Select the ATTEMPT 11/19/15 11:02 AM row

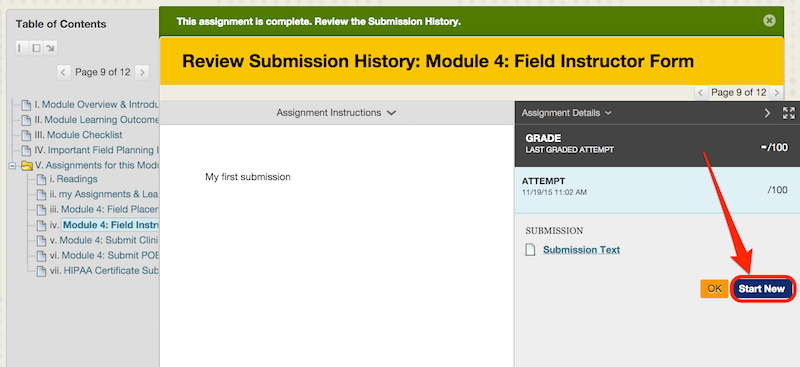click(657, 190)
